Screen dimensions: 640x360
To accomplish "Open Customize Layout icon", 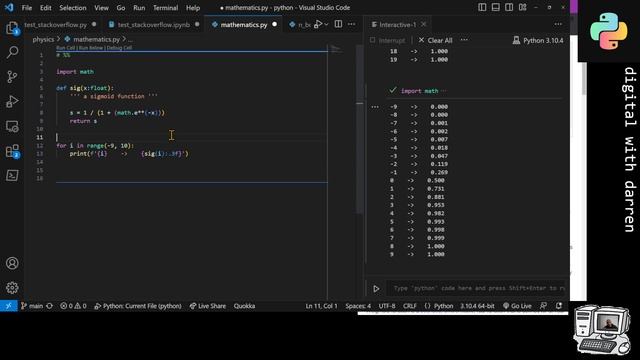I will coord(522,7).
